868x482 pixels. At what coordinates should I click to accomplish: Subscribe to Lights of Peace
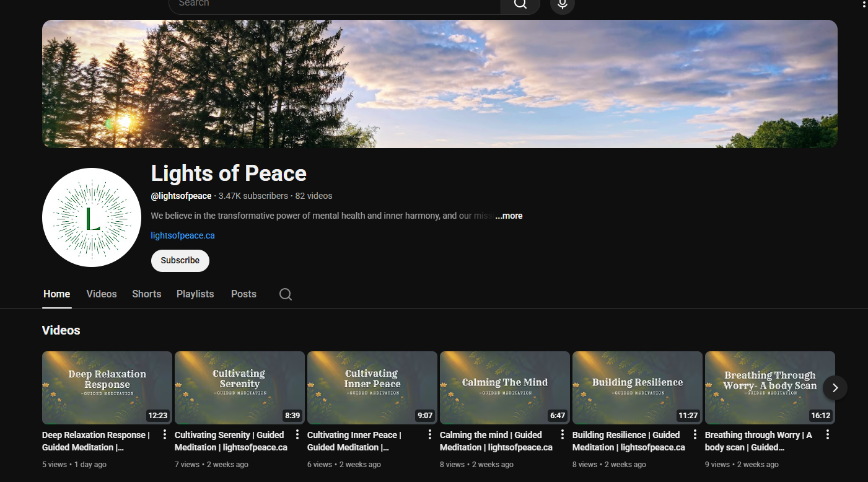180,260
